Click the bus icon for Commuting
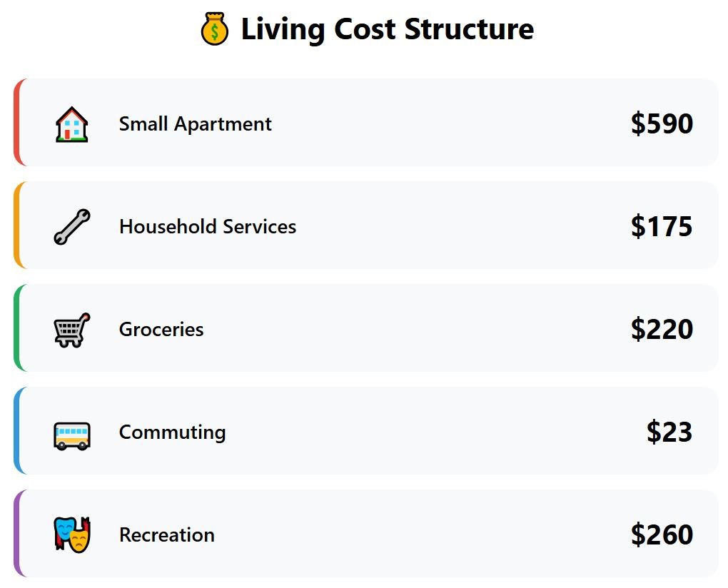The height and width of the screenshot is (588, 728). click(x=72, y=432)
